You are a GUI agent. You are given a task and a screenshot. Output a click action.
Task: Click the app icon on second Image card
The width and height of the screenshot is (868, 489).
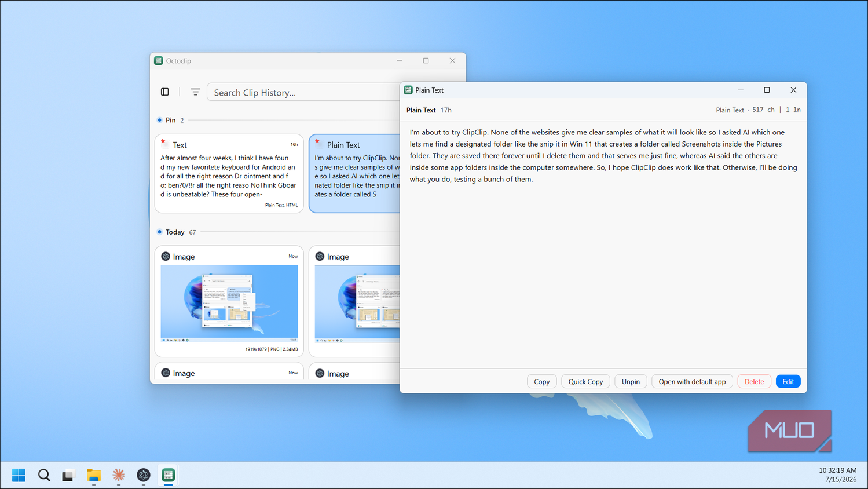pos(320,256)
